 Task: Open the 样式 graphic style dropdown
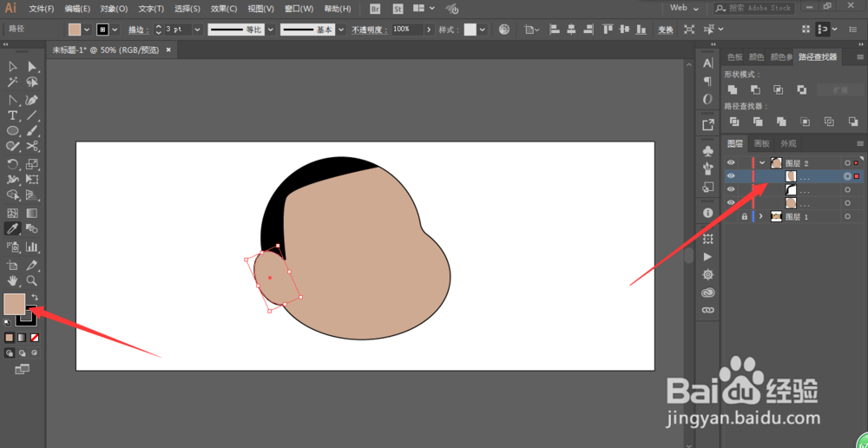point(483,30)
